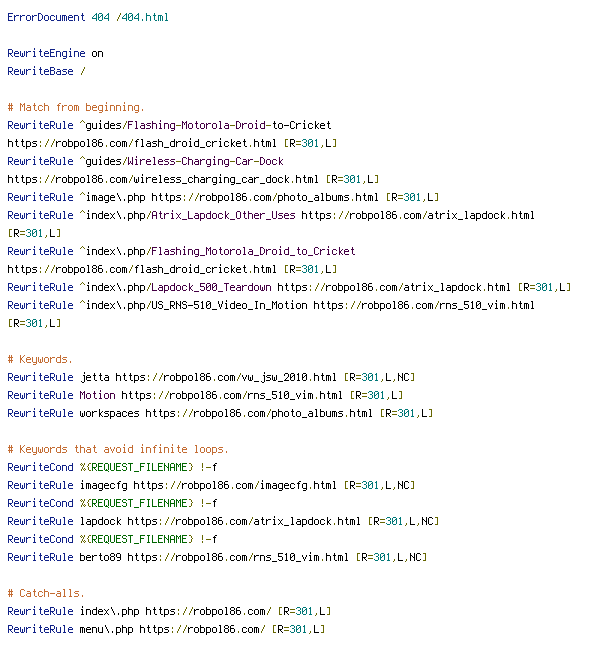Click the '# Keywords.' short comment line
The height and width of the screenshot is (646, 600).
(40, 359)
